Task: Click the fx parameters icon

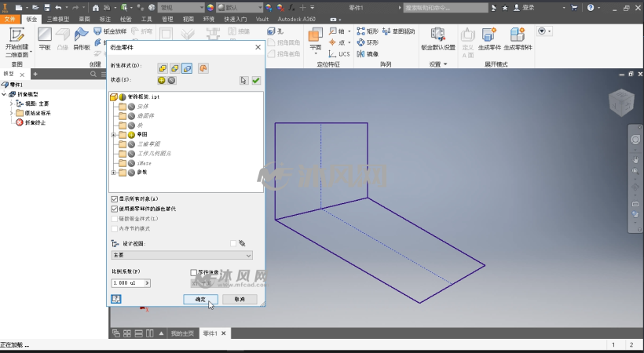Action: [x=291, y=7]
